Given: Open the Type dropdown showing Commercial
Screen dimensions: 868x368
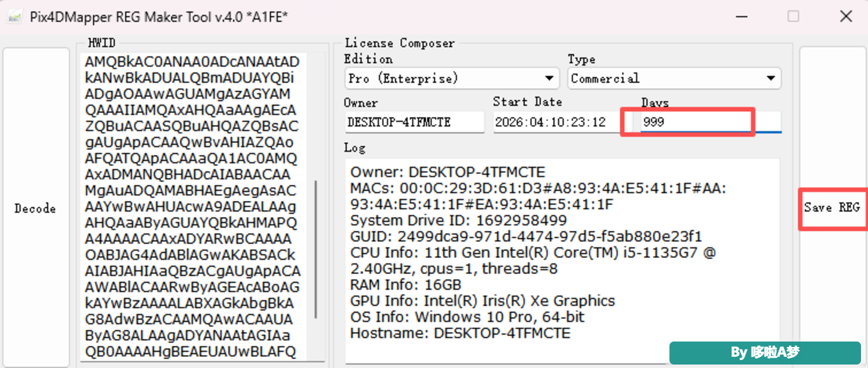Looking at the screenshot, I should (x=674, y=78).
